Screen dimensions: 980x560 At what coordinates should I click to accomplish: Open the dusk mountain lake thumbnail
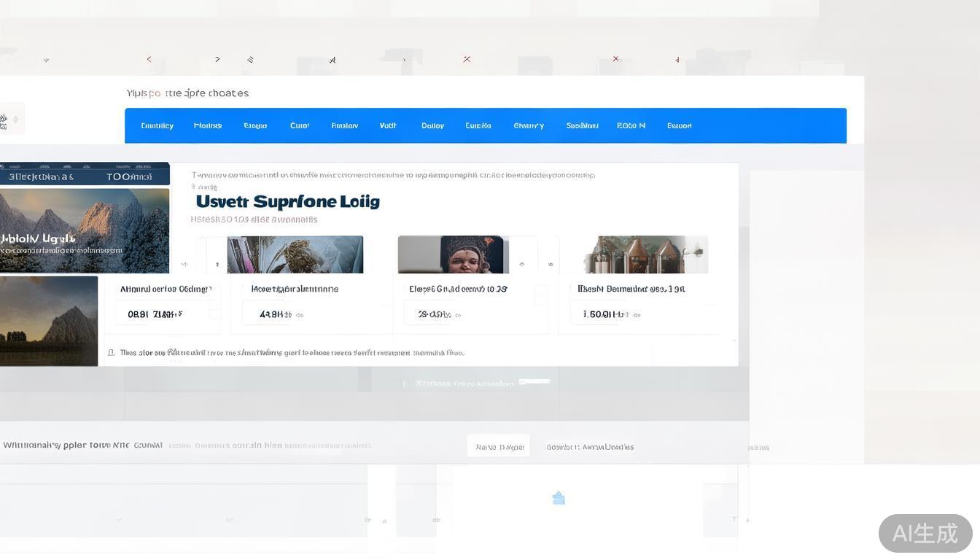point(49,321)
